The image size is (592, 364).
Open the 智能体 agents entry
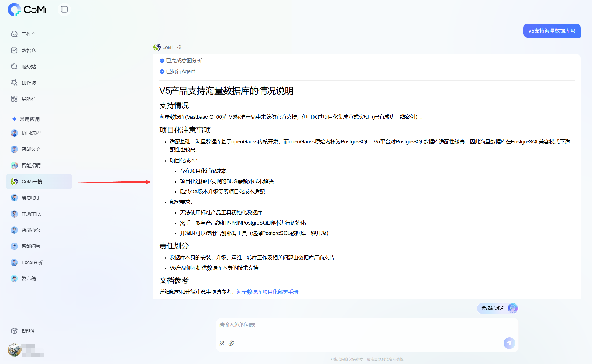(28, 331)
